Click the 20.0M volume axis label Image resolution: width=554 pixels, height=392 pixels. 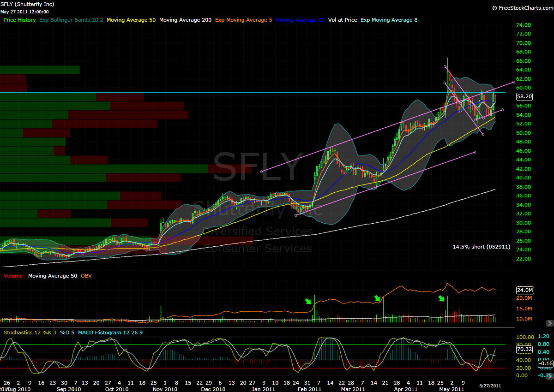[x=525, y=299]
